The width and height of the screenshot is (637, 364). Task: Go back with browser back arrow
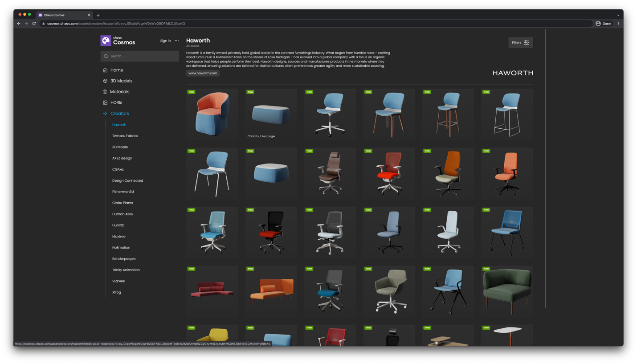19,24
